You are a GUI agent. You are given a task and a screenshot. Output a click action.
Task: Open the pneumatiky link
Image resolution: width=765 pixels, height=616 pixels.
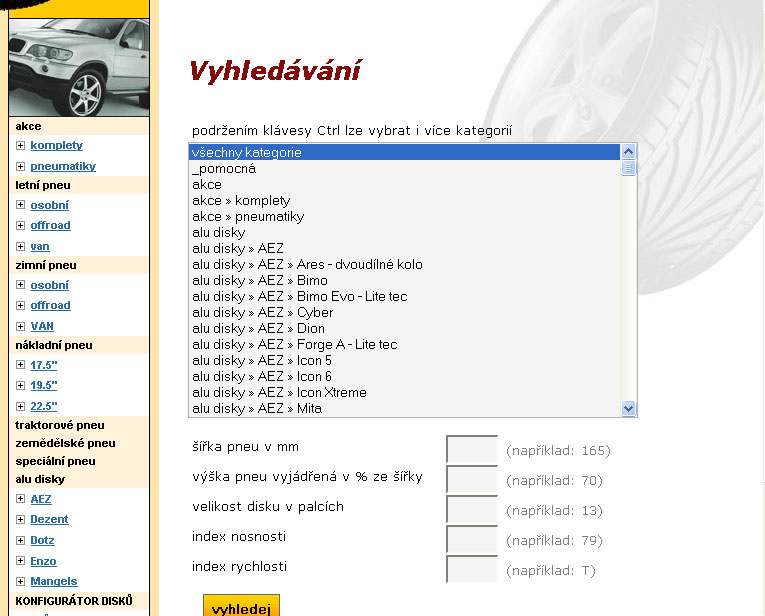click(x=63, y=166)
